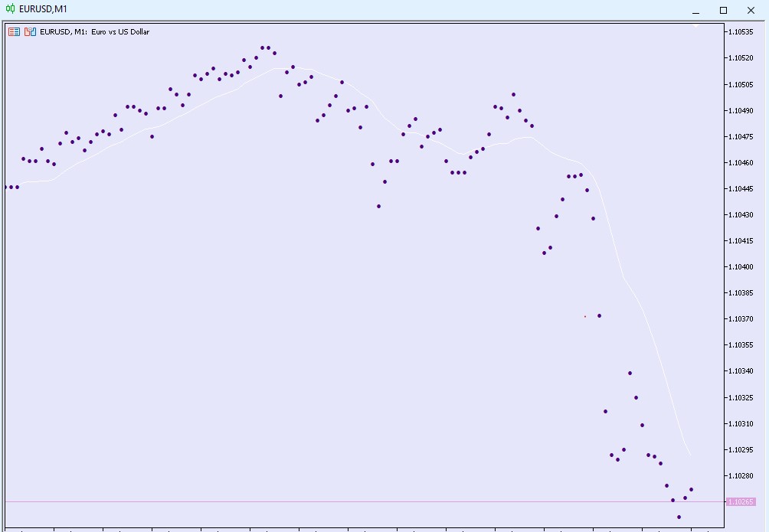Maximize the EURUSD,M1 chart window
This screenshot has height=532, width=769.
coord(723,10)
